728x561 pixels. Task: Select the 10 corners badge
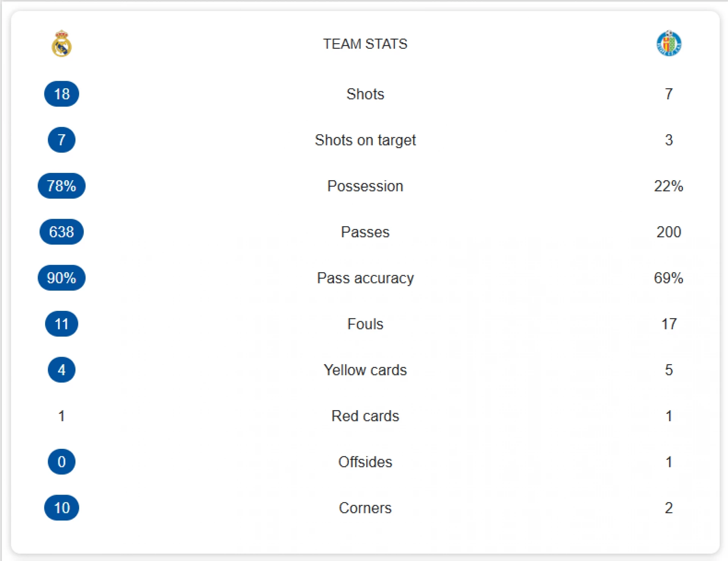pos(61,508)
